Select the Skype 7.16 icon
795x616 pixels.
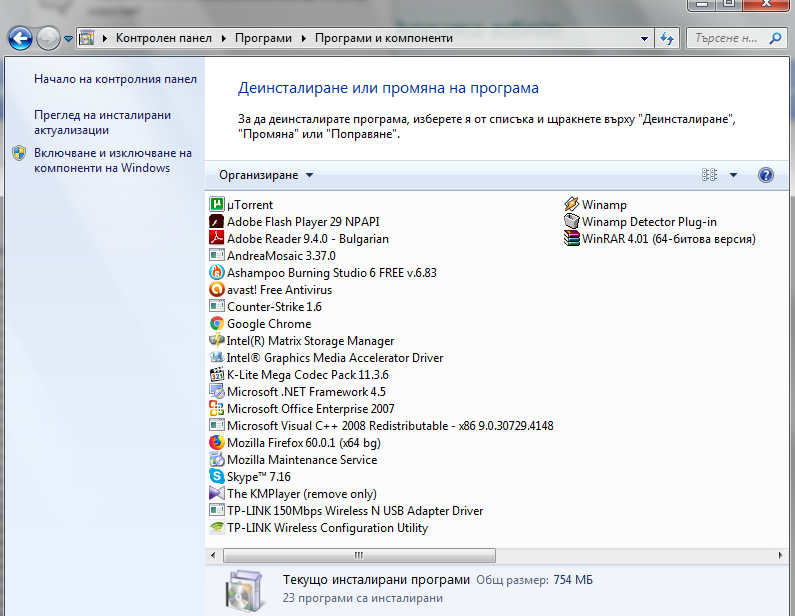pyautogui.click(x=217, y=477)
